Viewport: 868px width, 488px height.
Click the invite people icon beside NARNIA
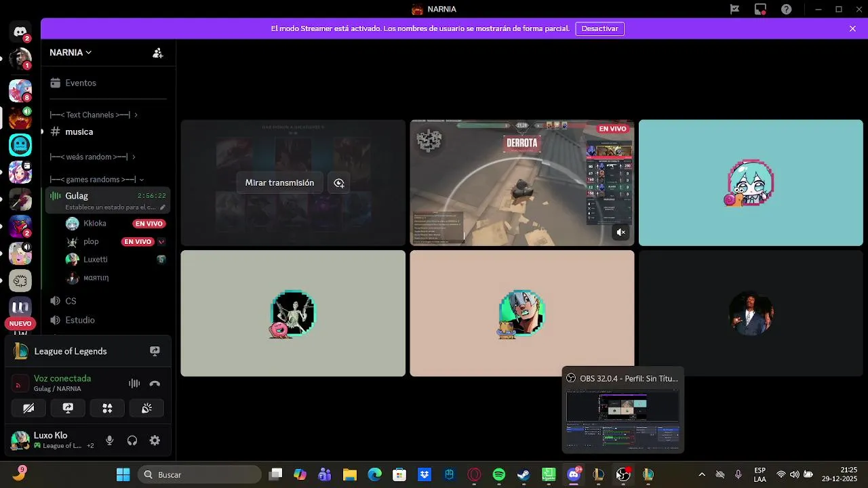[157, 53]
